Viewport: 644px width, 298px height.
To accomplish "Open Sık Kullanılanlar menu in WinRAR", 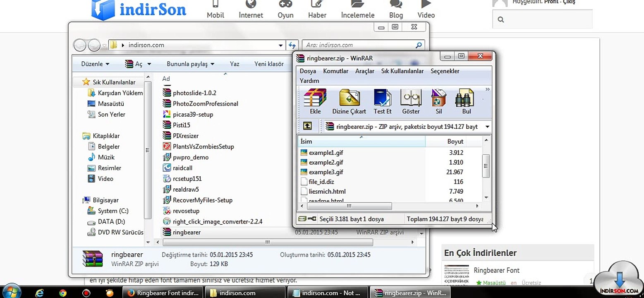I will [402, 71].
